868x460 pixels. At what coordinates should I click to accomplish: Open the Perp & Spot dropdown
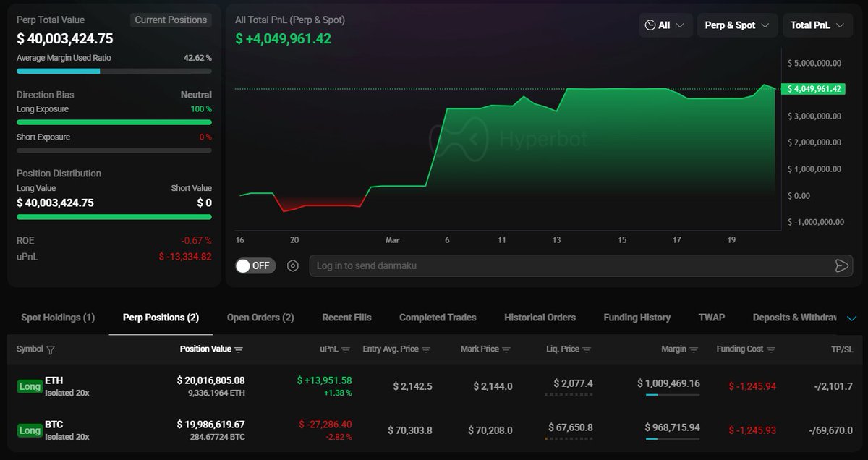coord(738,25)
